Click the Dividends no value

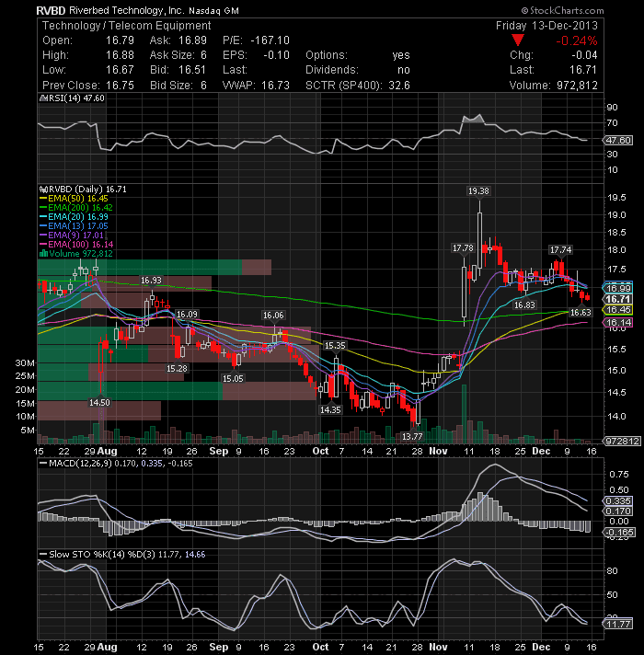click(x=404, y=70)
